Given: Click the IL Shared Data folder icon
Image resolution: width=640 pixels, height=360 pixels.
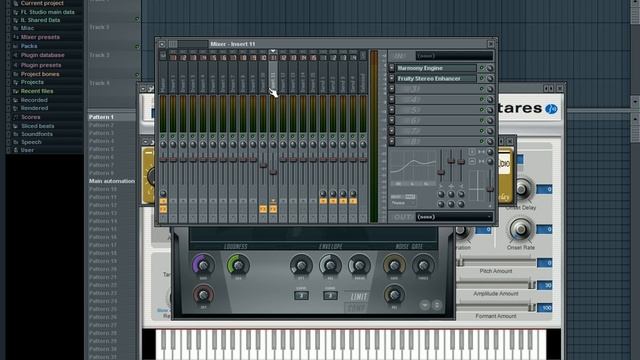Looking at the screenshot, I should point(16,20).
